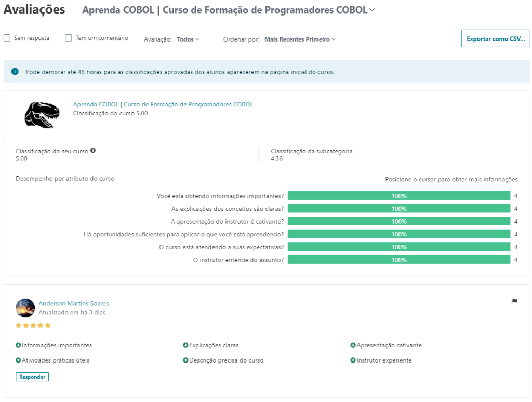Viewport: 532px width, 402px height.
Task: Open the Aprenda COBOL course link
Action: coord(163,104)
